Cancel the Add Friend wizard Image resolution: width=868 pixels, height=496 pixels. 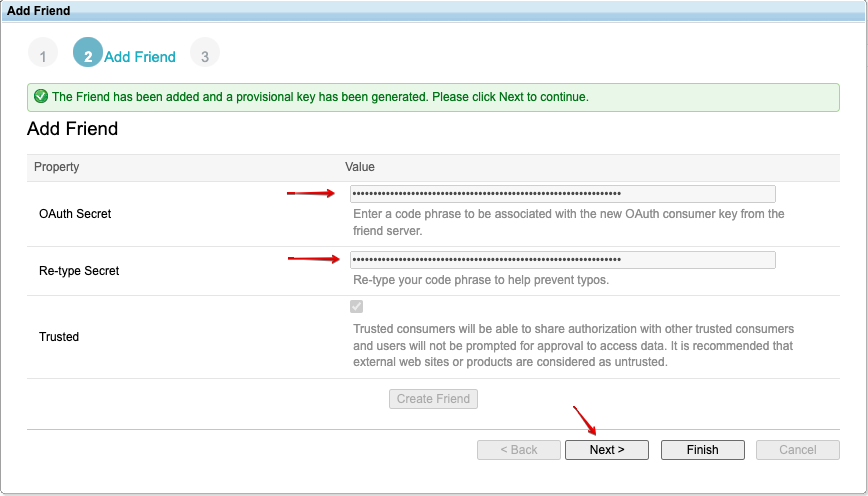click(x=797, y=450)
